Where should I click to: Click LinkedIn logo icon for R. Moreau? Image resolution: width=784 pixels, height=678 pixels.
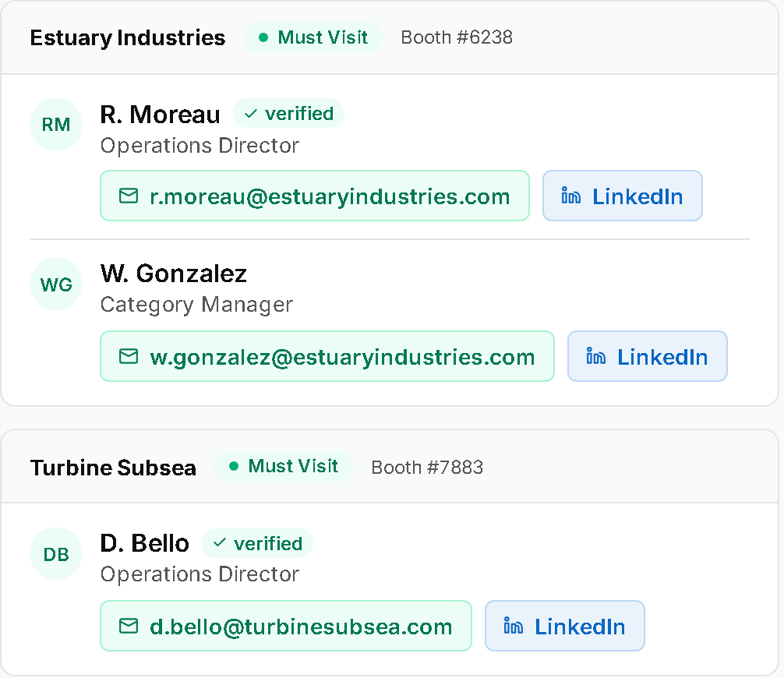(x=570, y=196)
